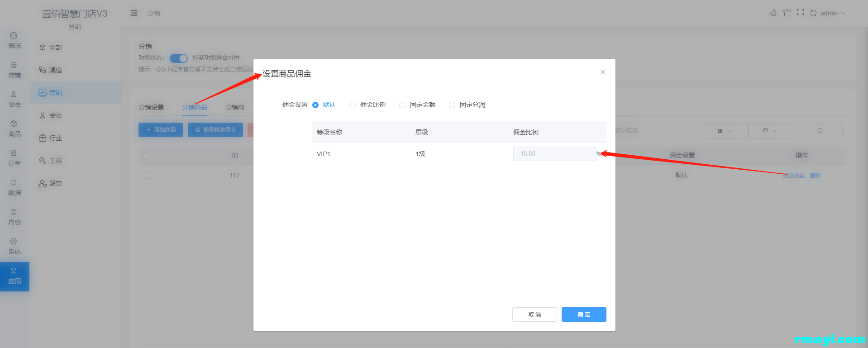The height and width of the screenshot is (348, 868).
Task: Select 会员 in the second-level submenu
Action: [75, 115]
